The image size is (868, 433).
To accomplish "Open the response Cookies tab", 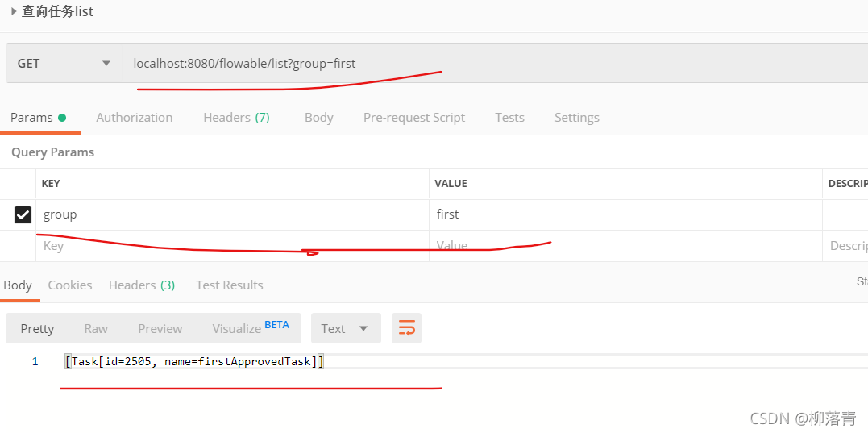I will pos(70,285).
